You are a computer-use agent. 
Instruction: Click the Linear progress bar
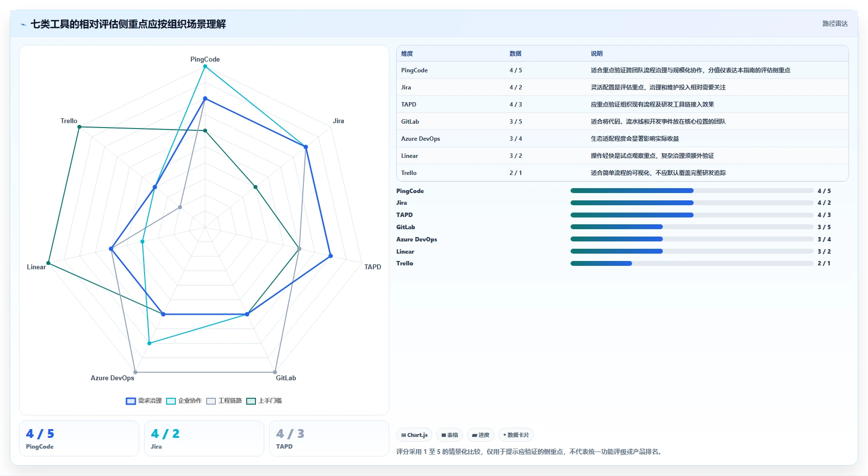click(692, 251)
